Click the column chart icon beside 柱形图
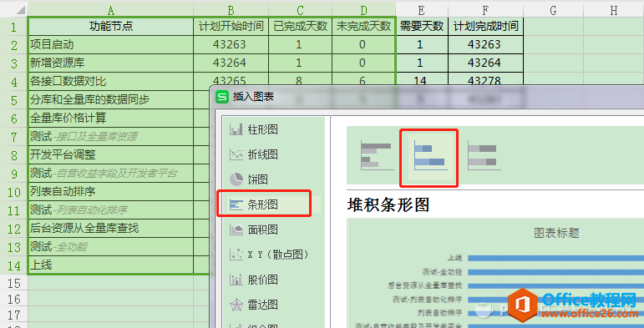The height and width of the screenshot is (328, 644). (236, 130)
